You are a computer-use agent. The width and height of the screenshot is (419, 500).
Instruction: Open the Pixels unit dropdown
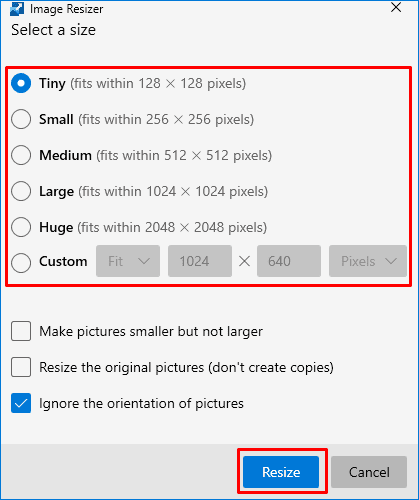[x=368, y=261]
